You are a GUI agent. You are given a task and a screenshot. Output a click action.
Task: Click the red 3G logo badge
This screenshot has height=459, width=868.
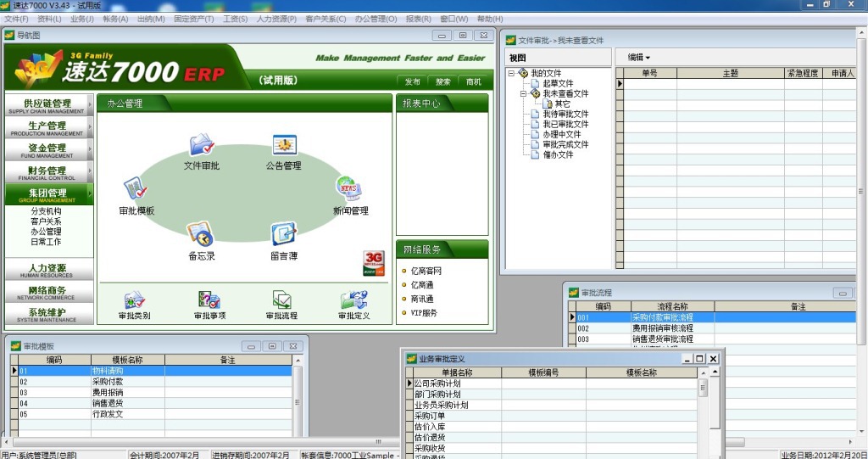(374, 263)
